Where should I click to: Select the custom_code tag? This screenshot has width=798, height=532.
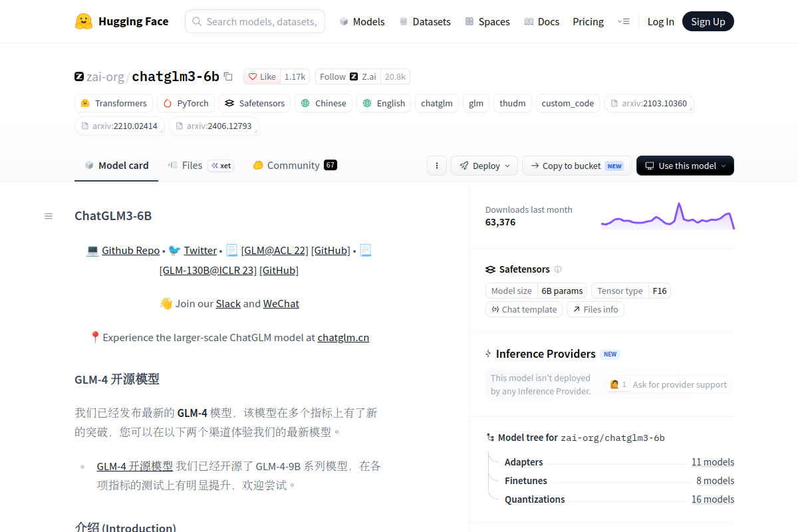click(x=568, y=103)
